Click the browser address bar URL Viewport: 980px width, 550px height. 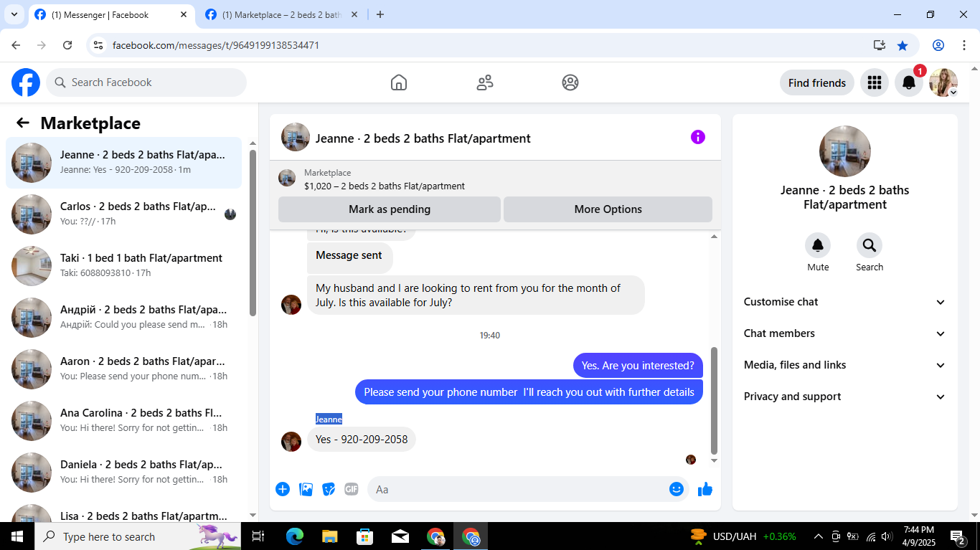[216, 45]
